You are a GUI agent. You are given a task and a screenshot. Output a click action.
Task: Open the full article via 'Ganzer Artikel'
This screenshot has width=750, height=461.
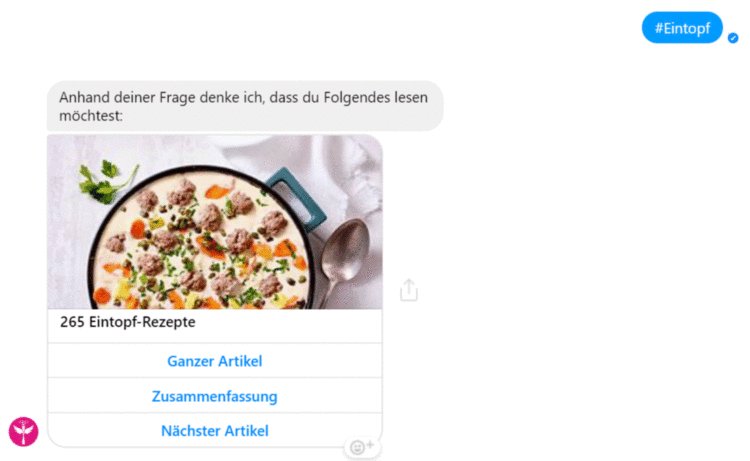pos(215,361)
